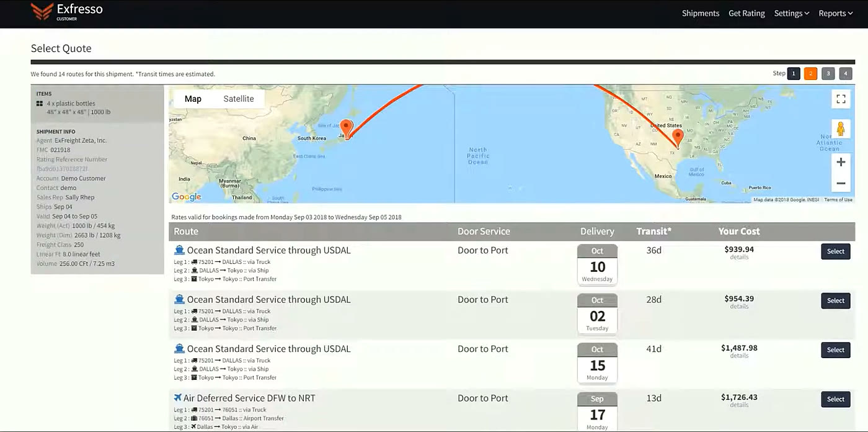Screen dimensions: 868x432
Task: Click the Sales Rep Sally Rhep entry
Action: (x=65, y=197)
